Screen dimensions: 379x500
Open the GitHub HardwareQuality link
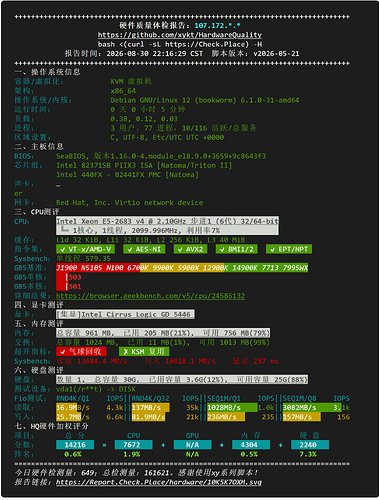180,35
